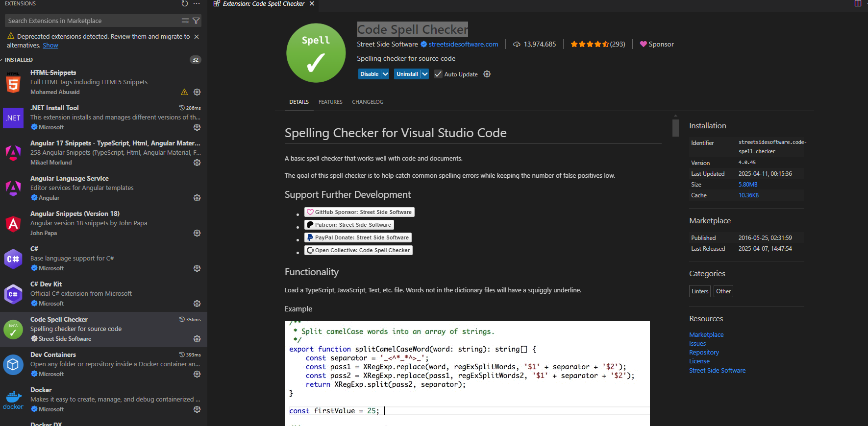
Task: Open manage gear for Code Spell Checker
Action: (x=197, y=339)
